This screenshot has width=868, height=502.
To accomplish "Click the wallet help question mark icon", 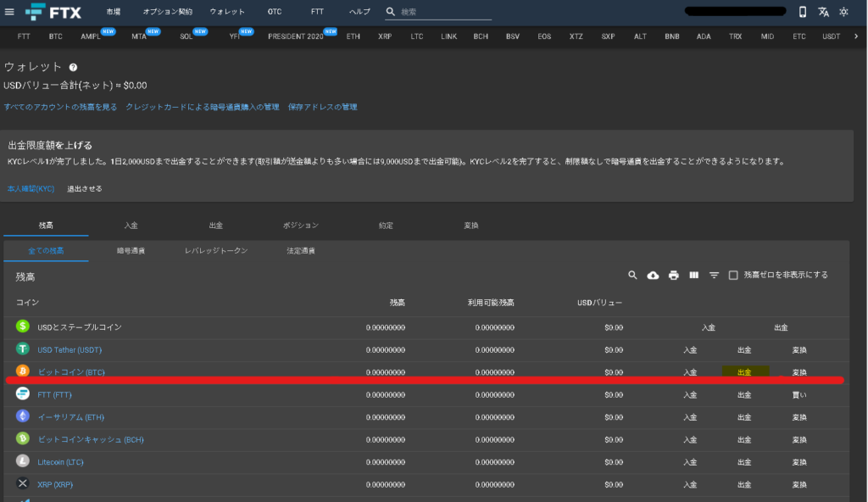I will [73, 68].
